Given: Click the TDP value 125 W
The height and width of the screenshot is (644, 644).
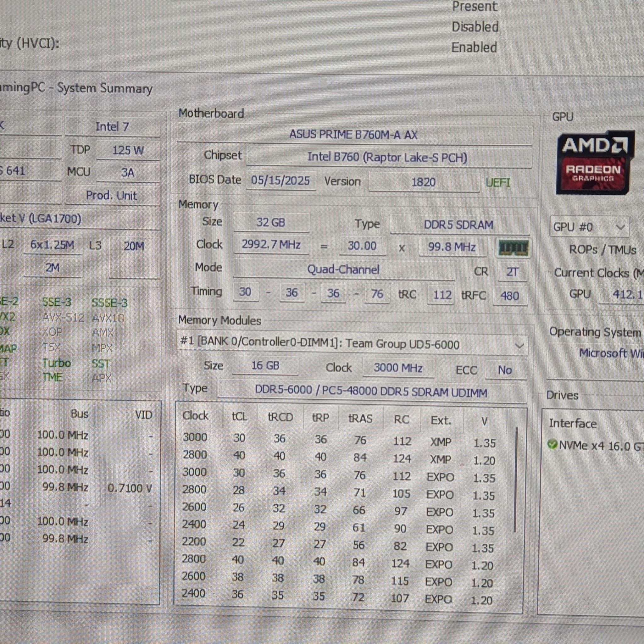Looking at the screenshot, I should [128, 150].
